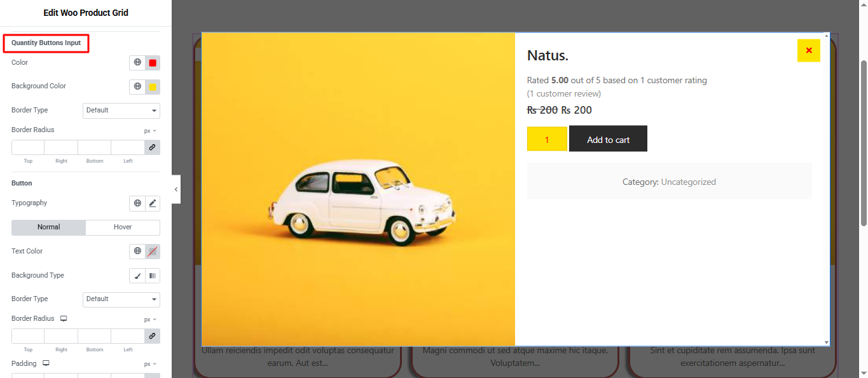This screenshot has height=378, width=868.
Task: Toggle linked values for Button Border Radius
Action: click(152, 336)
